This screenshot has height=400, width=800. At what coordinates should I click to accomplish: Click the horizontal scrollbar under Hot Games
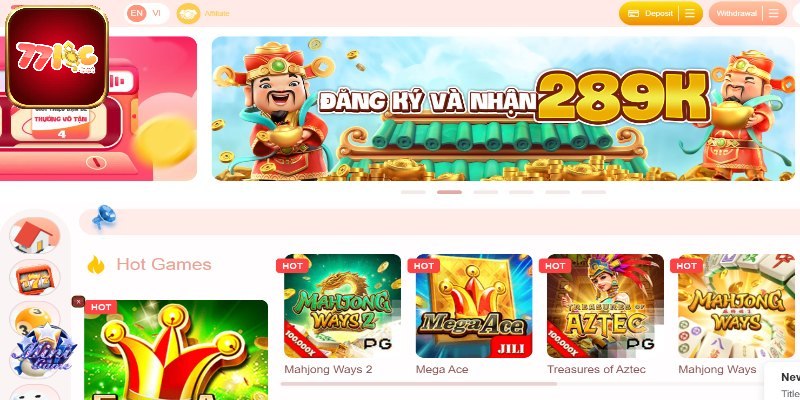tap(418, 384)
